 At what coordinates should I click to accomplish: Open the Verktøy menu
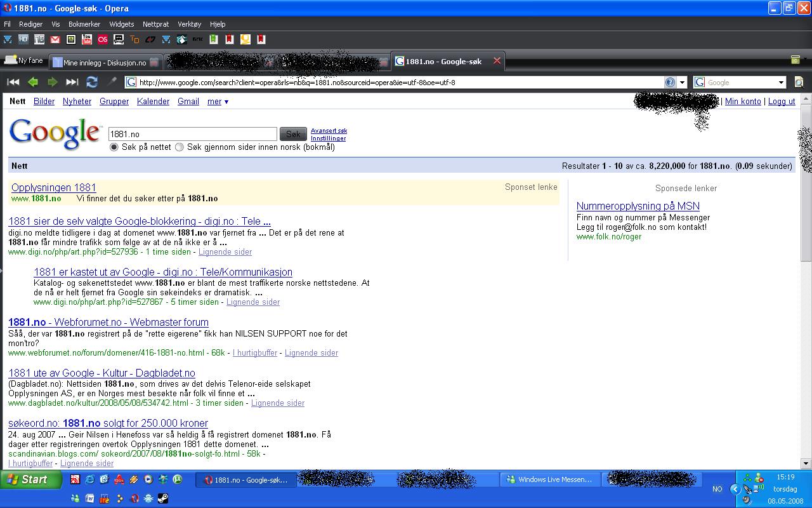(x=189, y=24)
